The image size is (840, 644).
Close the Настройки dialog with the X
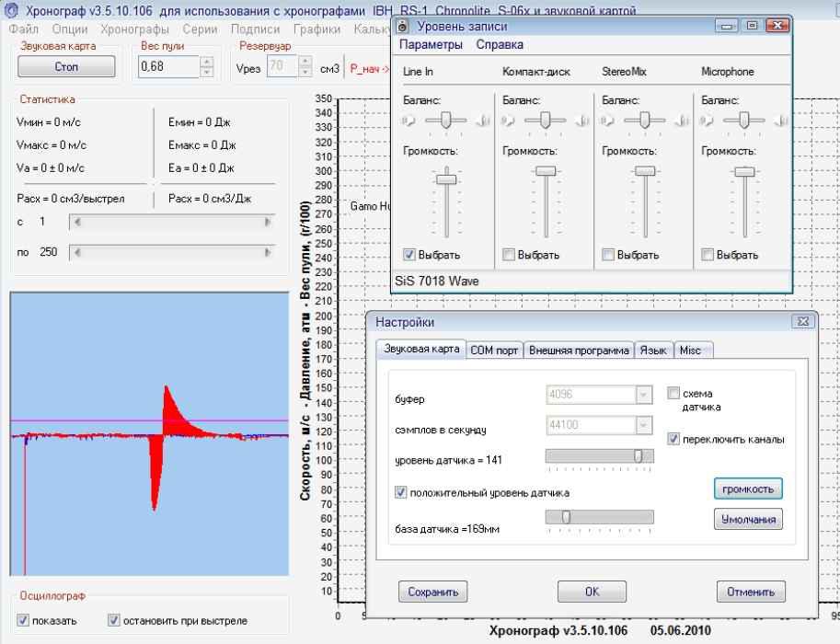click(x=802, y=322)
